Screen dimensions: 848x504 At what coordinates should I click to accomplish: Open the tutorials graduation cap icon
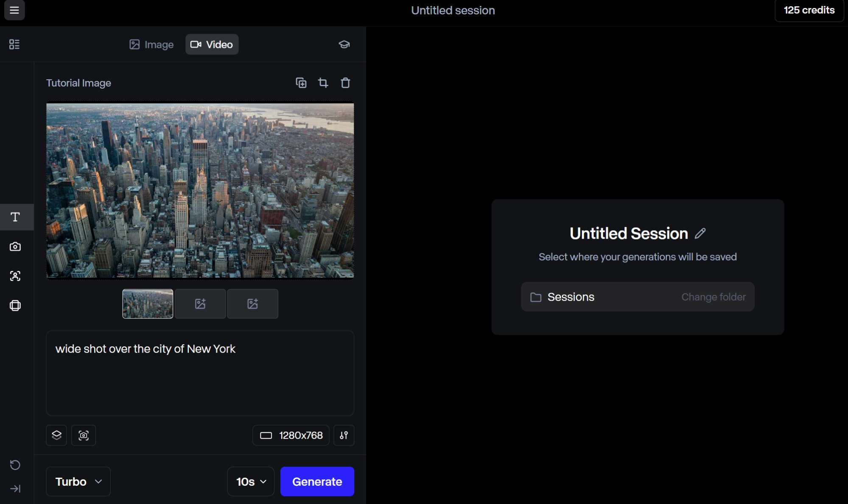click(x=344, y=44)
